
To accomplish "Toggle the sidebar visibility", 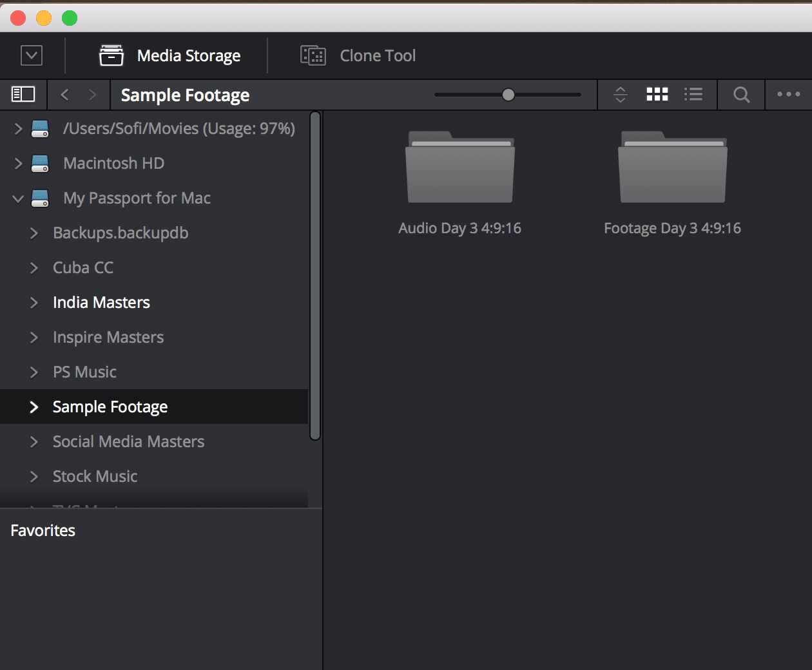I will point(23,94).
